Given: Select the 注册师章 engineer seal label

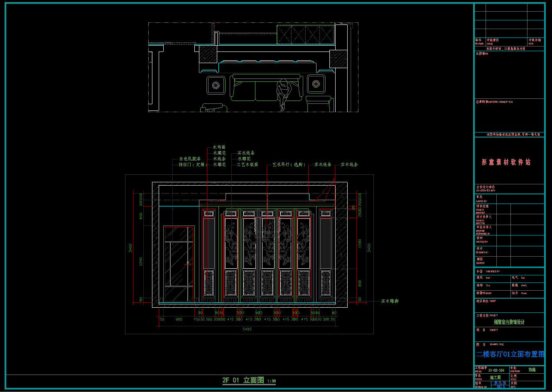Looking at the screenshot, I should 482,102.
